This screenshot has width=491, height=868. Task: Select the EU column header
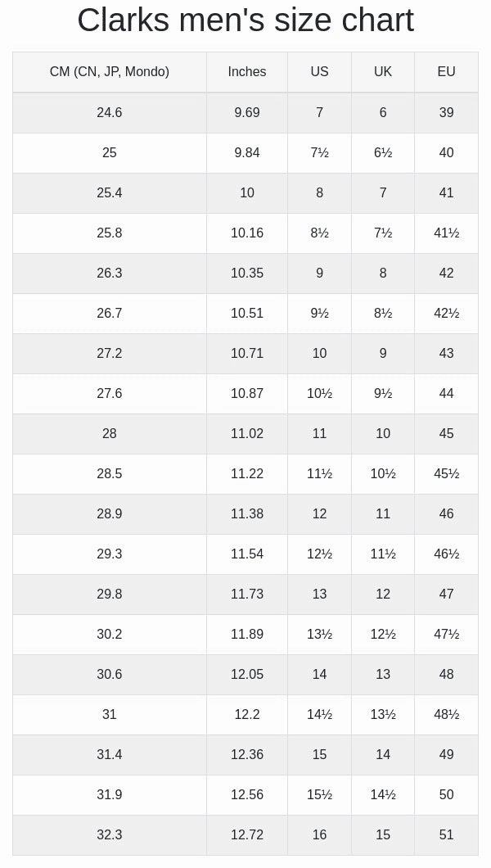[446, 72]
